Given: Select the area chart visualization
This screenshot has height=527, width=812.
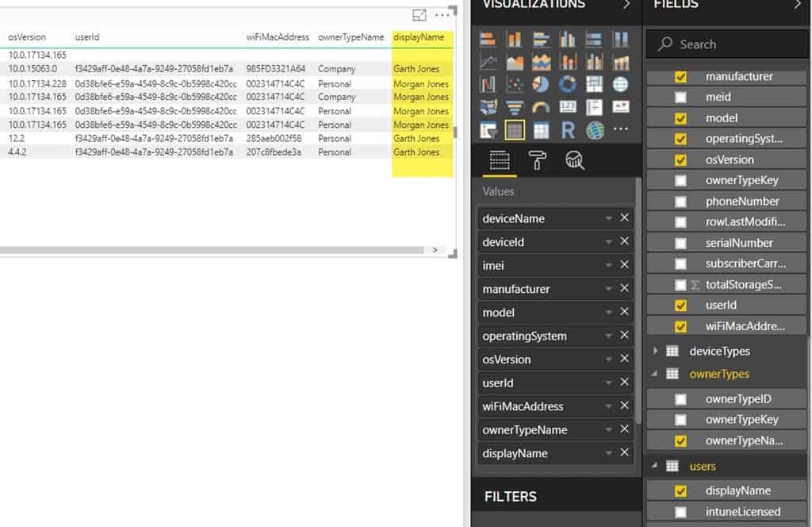Looking at the screenshot, I should pos(514,62).
